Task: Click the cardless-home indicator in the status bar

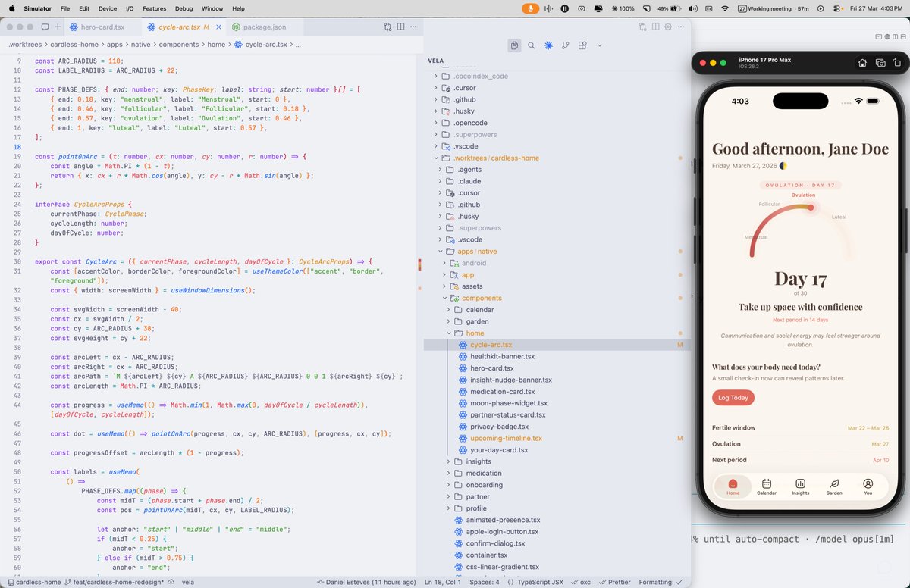Action: (33, 582)
